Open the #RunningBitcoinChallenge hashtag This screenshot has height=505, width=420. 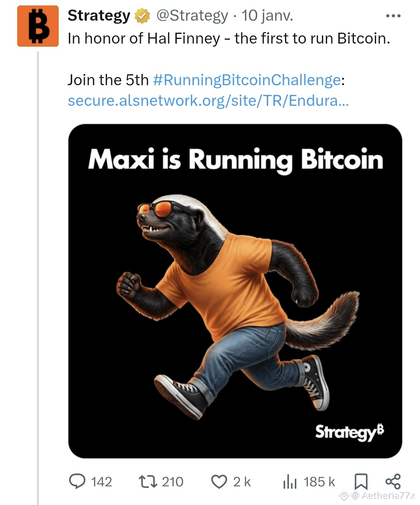pyautogui.click(x=247, y=80)
